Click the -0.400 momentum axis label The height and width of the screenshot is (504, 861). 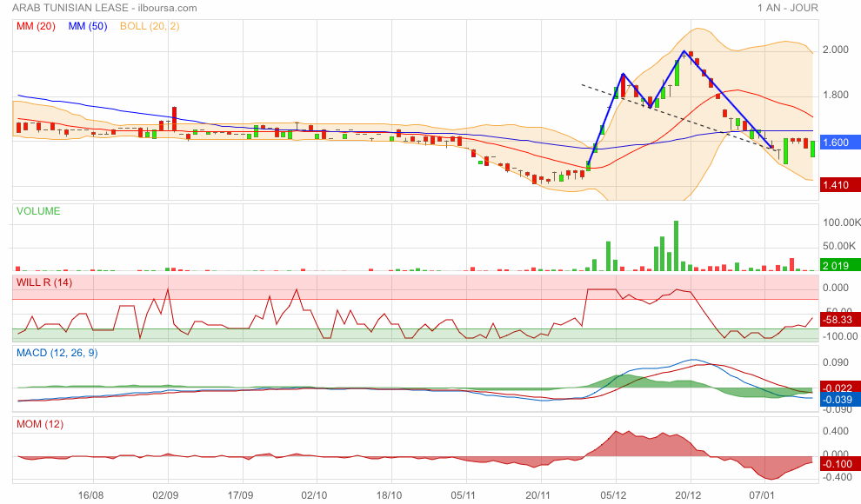tap(837, 477)
